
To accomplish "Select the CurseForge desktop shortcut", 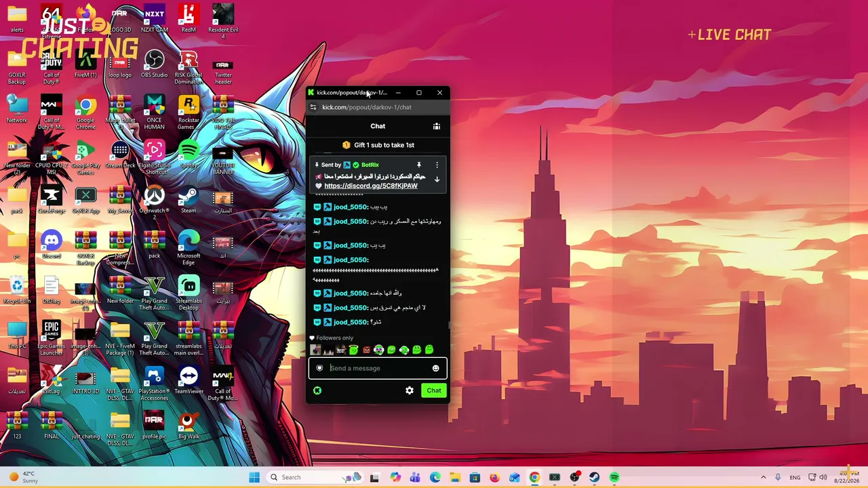I will click(52, 200).
